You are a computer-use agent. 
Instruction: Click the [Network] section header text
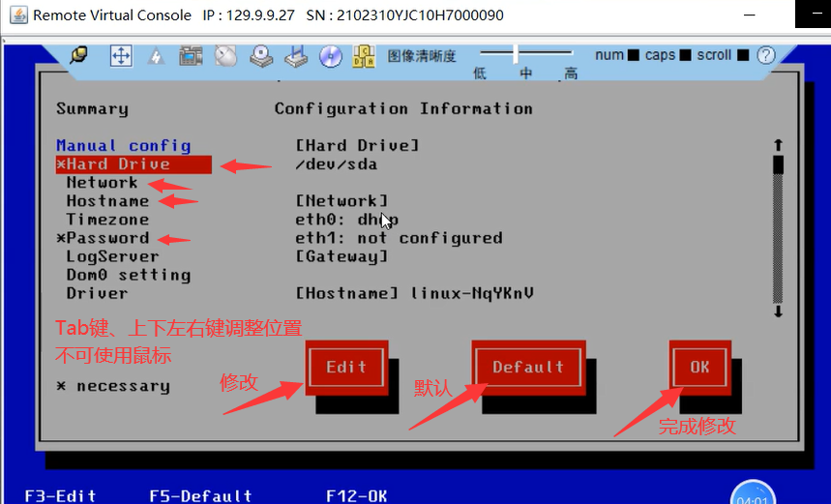[x=341, y=201]
